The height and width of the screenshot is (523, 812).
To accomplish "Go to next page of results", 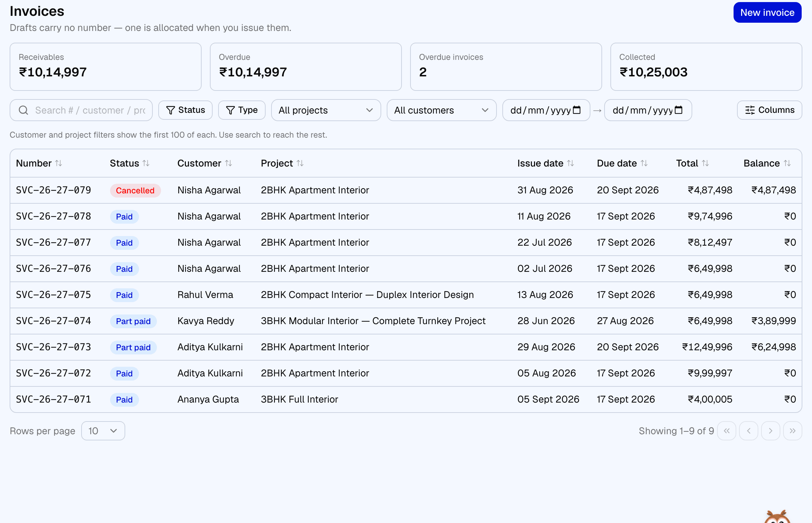I will tap(771, 431).
